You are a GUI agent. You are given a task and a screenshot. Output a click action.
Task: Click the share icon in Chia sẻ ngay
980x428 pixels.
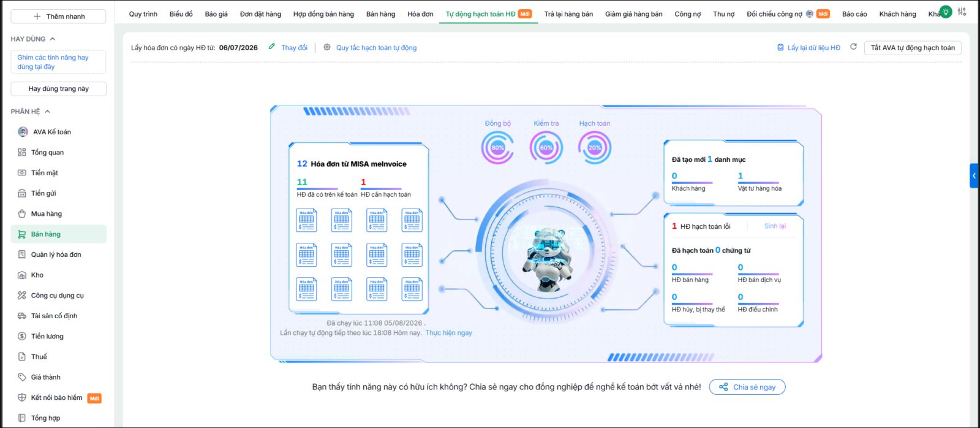pos(723,387)
